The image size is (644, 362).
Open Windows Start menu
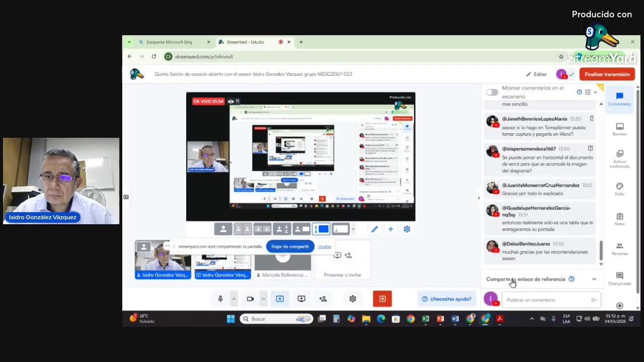click(x=230, y=319)
